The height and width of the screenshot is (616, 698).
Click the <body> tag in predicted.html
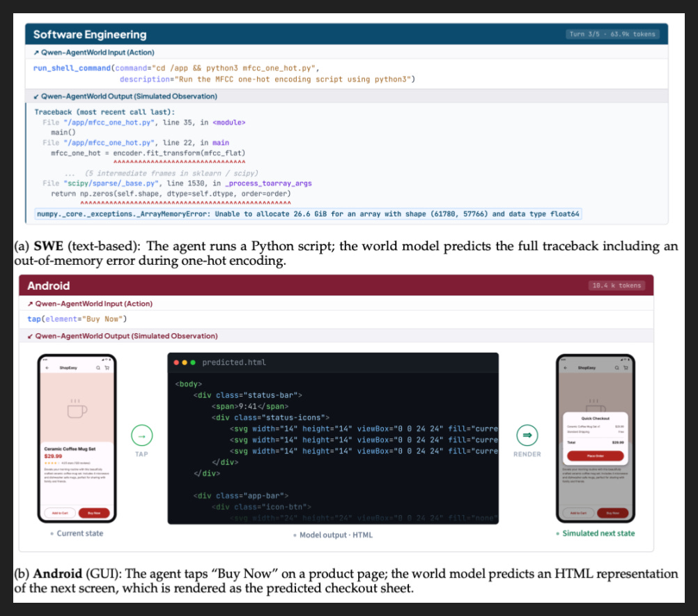click(x=188, y=384)
